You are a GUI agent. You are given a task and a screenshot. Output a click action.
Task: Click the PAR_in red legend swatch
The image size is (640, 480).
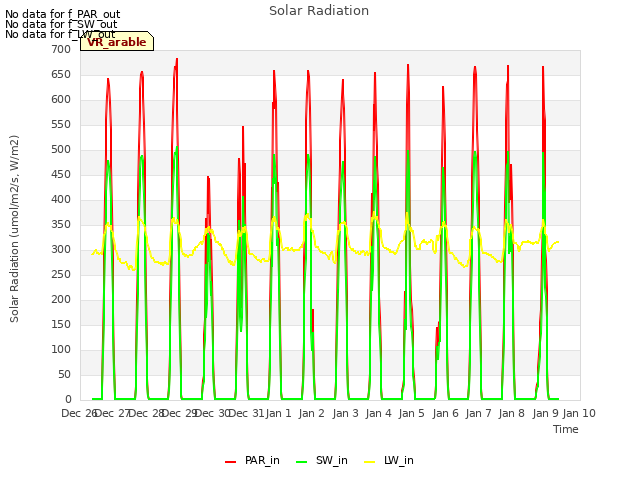coord(230,461)
